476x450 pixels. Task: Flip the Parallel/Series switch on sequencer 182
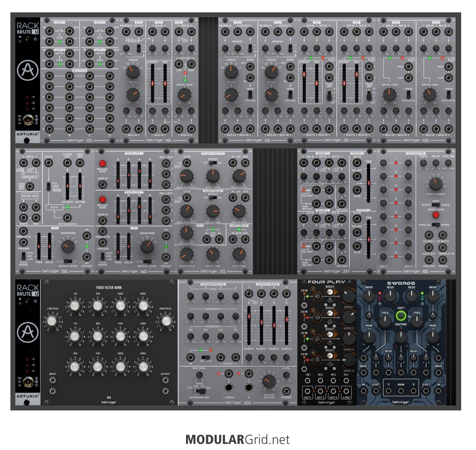[435, 225]
